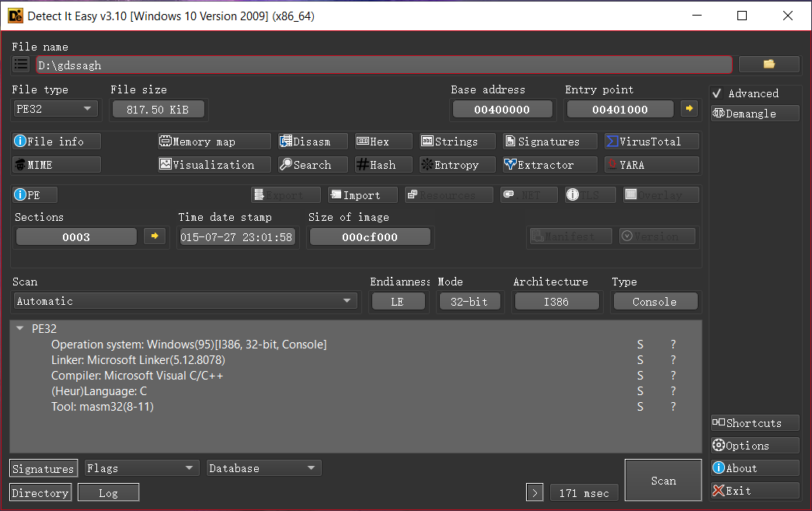Show the Strings list
Image resolution: width=812 pixels, height=511 pixels.
coord(457,142)
